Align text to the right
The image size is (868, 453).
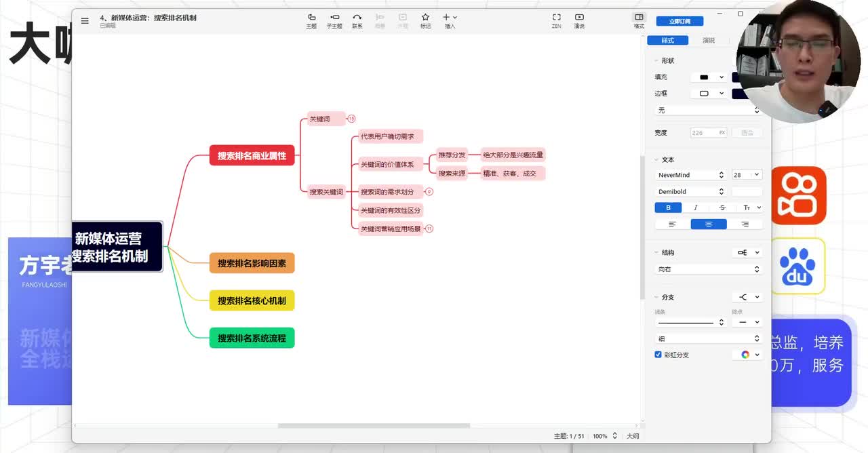pos(745,224)
